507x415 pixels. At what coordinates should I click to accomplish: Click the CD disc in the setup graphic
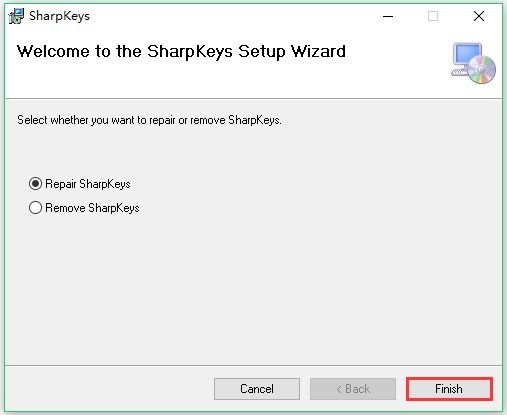pyautogui.click(x=482, y=69)
